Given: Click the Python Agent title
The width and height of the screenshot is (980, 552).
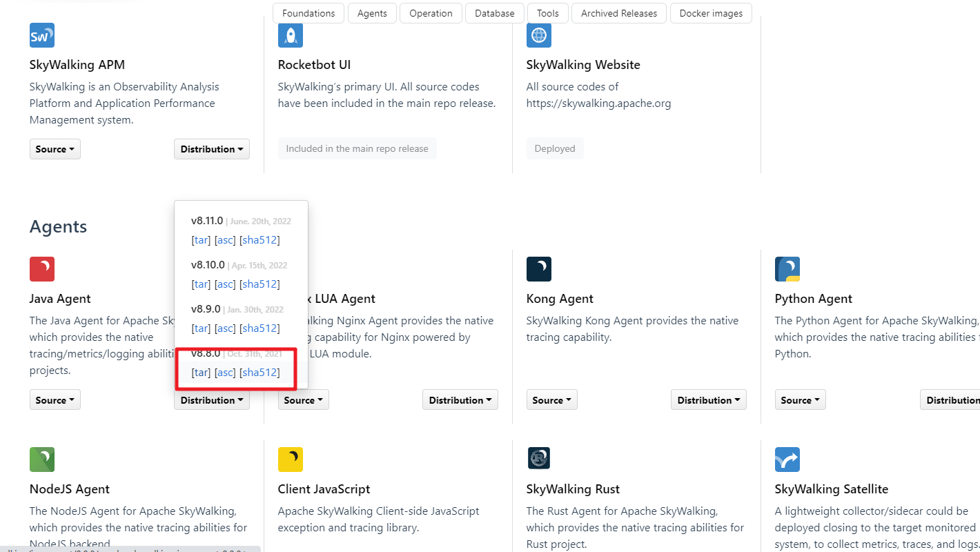Looking at the screenshot, I should 813,299.
